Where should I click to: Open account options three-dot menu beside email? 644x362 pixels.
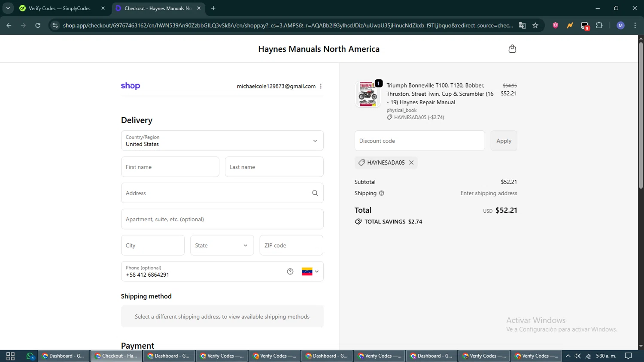(x=321, y=86)
